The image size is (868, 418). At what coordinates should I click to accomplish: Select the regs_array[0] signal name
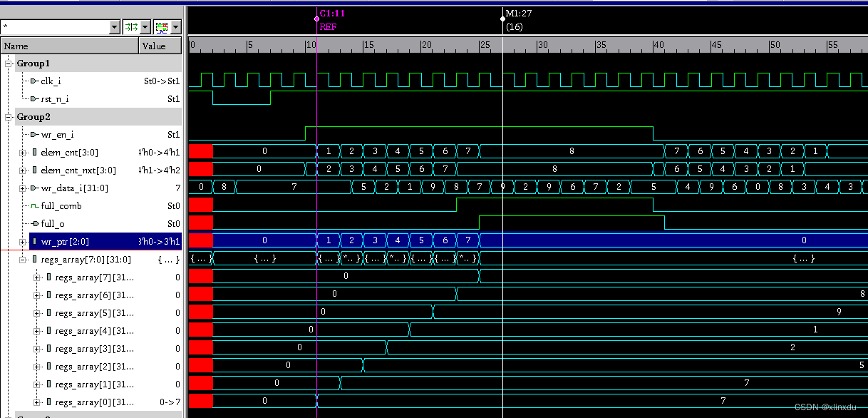pos(95,402)
